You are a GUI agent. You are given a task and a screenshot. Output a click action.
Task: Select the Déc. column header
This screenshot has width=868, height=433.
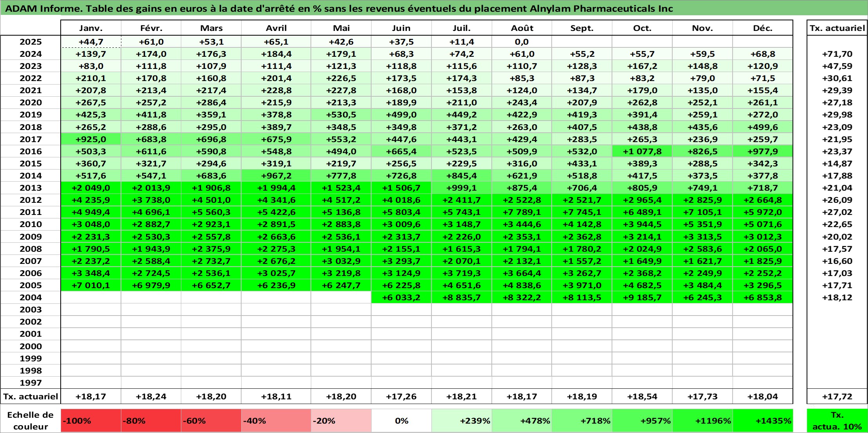click(x=763, y=28)
